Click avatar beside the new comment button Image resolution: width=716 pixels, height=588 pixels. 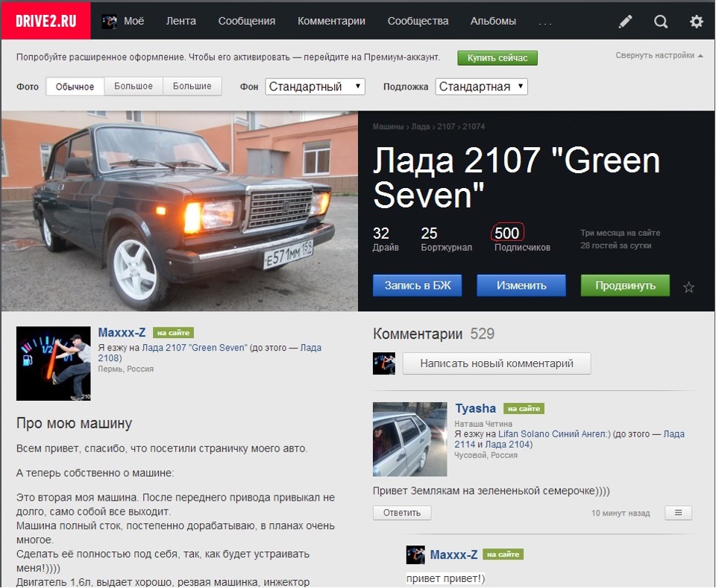[383, 363]
